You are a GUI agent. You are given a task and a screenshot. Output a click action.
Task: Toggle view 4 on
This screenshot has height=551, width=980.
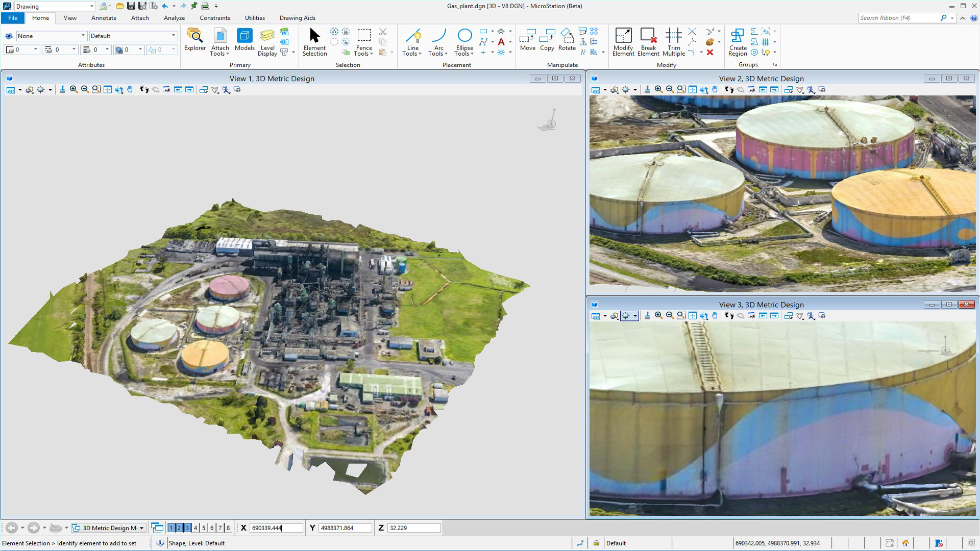[x=195, y=528]
